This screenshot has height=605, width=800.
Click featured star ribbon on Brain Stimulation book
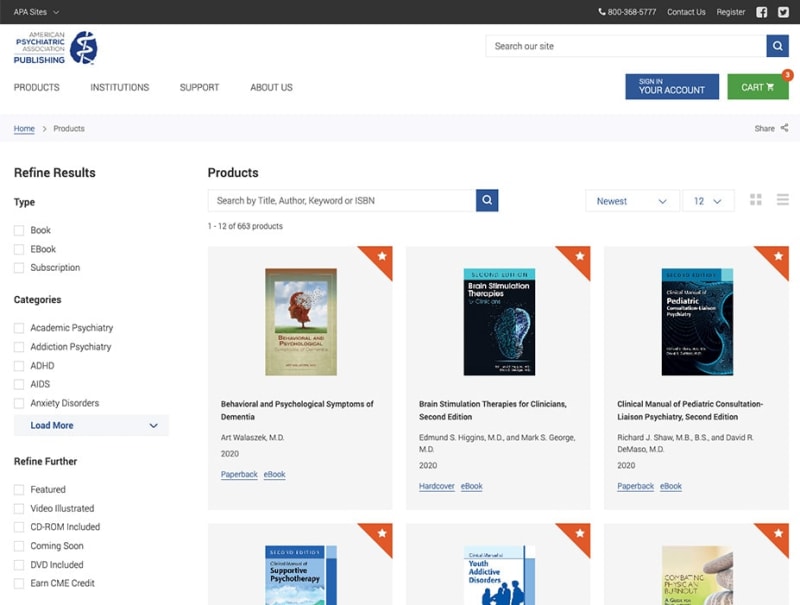coord(578,259)
